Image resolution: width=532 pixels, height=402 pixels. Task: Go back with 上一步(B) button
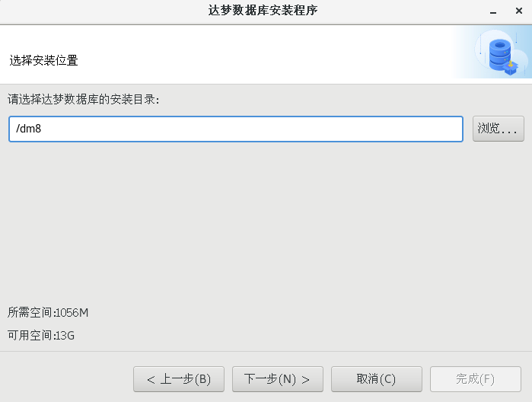point(179,379)
